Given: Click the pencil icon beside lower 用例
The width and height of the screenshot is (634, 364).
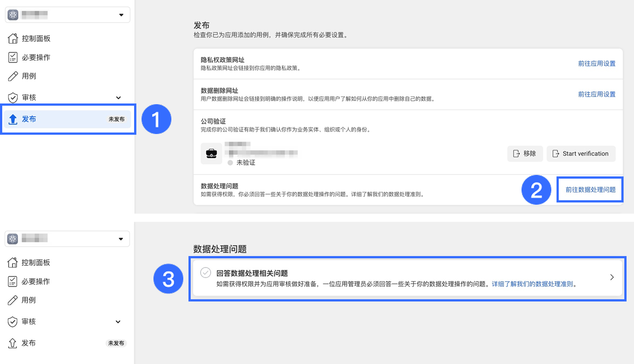Looking at the screenshot, I should (12, 300).
